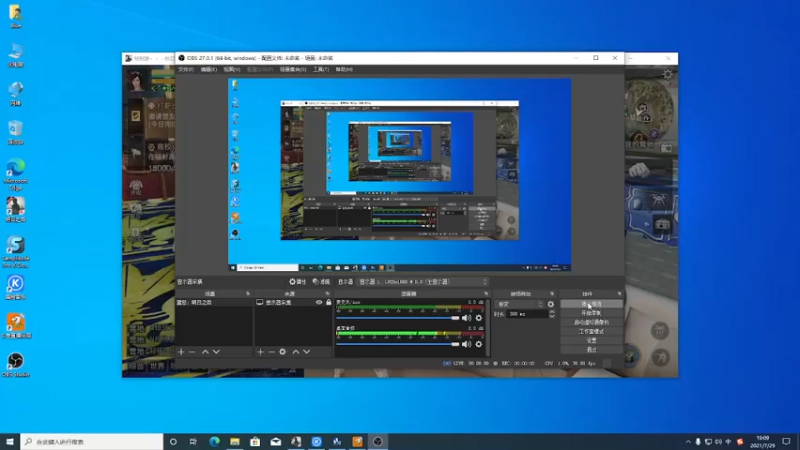Toggle the Chinese IME indicator in the system tray
The image size is (800, 450).
click(x=728, y=441)
